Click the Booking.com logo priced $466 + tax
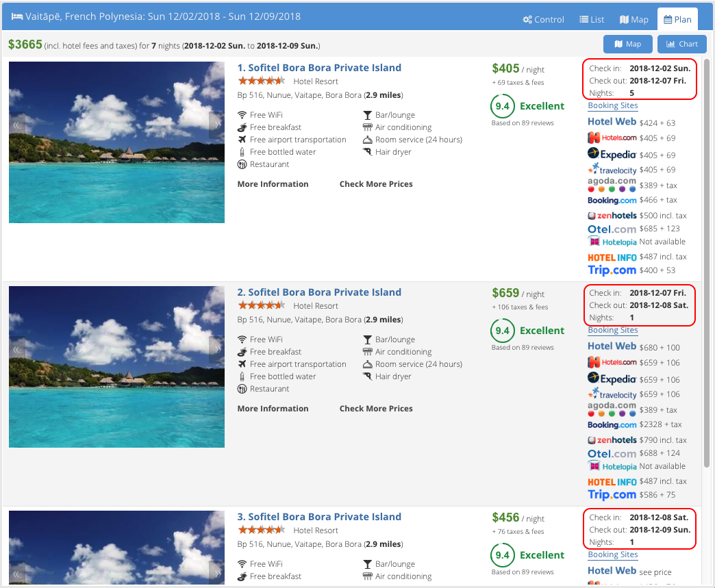The image size is (715, 588). coord(612,200)
